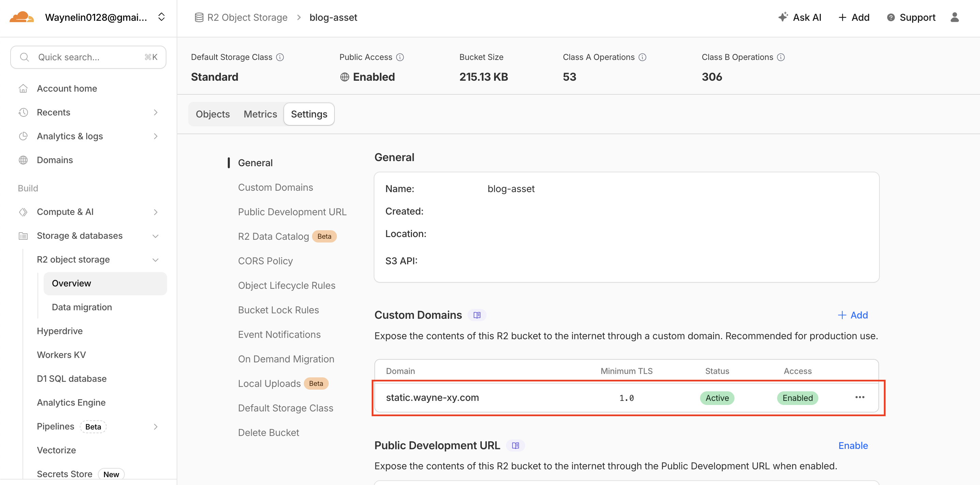The image size is (980, 485).
Task: Add a new custom domain
Action: pyautogui.click(x=852, y=315)
